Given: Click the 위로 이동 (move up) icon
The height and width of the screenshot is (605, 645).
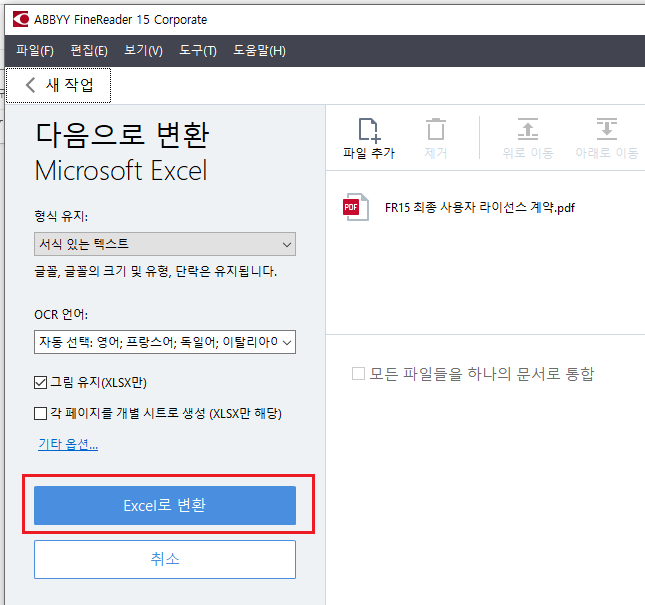Looking at the screenshot, I should 528,129.
